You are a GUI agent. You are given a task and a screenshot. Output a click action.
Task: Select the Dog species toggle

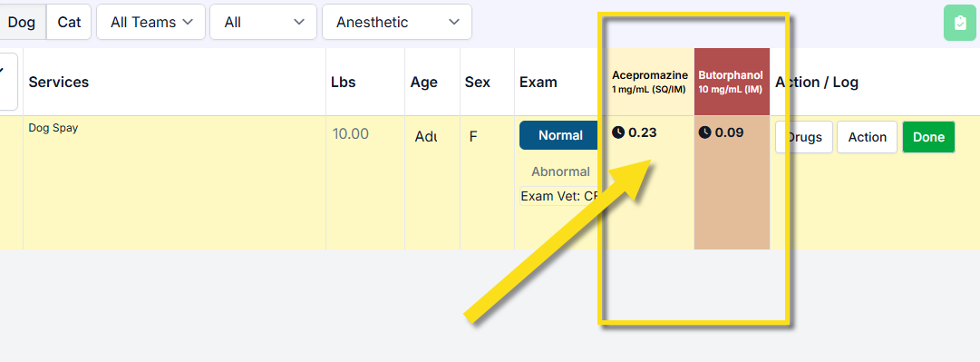[x=22, y=22]
